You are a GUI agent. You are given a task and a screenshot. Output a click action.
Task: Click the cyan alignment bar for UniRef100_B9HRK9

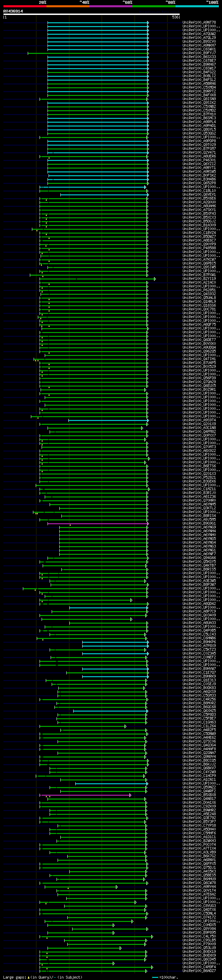point(116,677)
